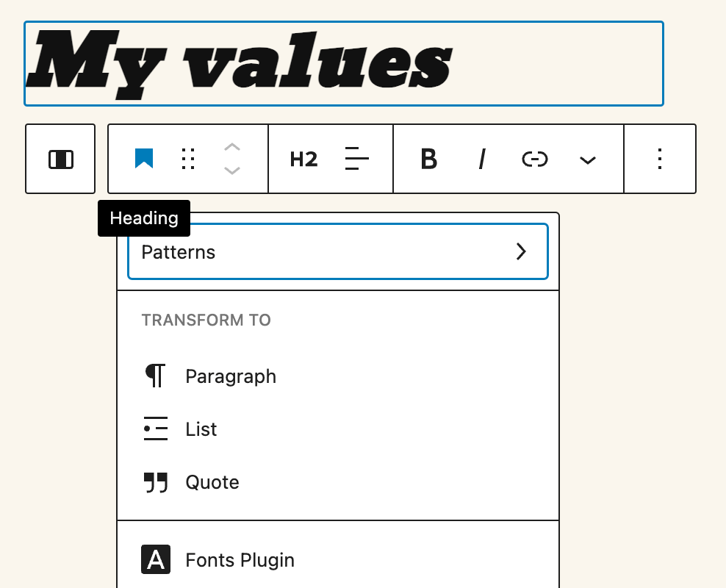Transform the heading into a List
Image resolution: width=726 pixels, height=588 pixels.
(x=200, y=429)
